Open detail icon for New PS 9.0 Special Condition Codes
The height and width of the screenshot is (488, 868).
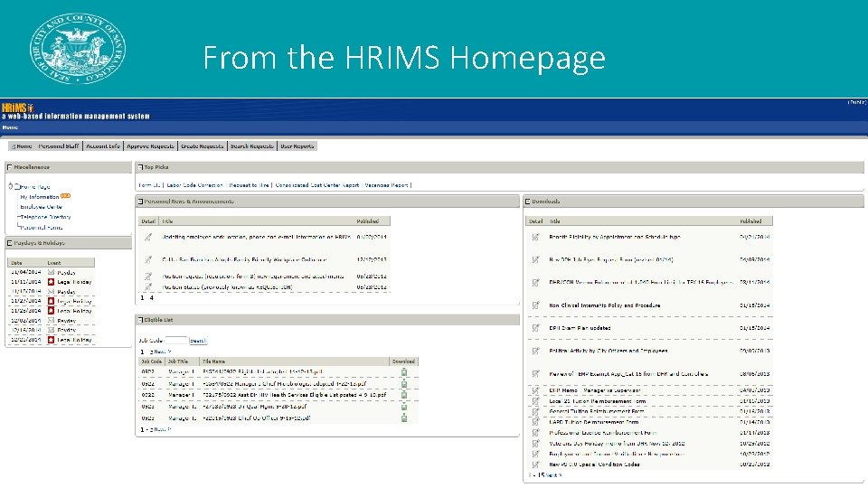click(x=535, y=465)
